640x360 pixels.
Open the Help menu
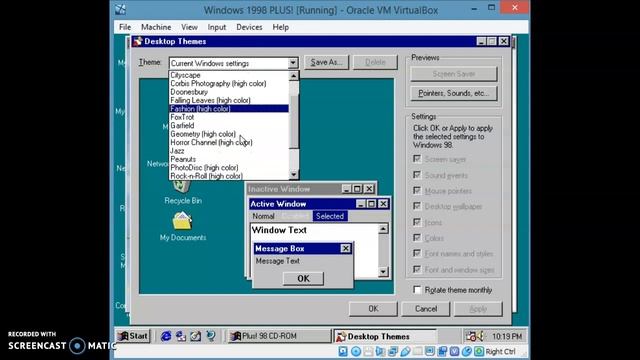(x=280, y=27)
